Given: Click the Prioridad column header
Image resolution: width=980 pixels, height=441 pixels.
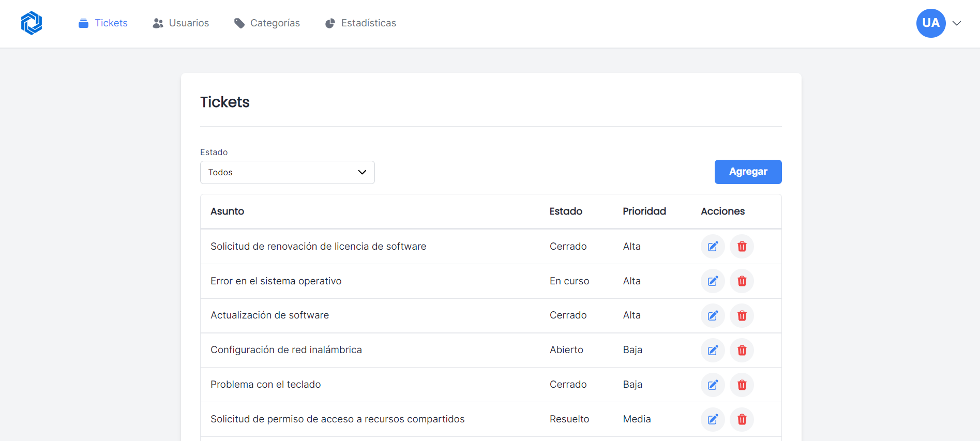Looking at the screenshot, I should click(x=644, y=211).
